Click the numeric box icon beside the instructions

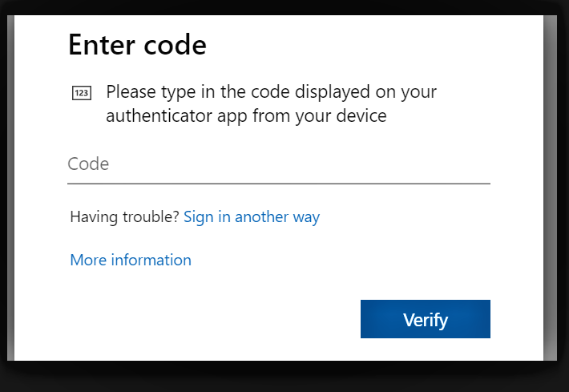[82, 93]
